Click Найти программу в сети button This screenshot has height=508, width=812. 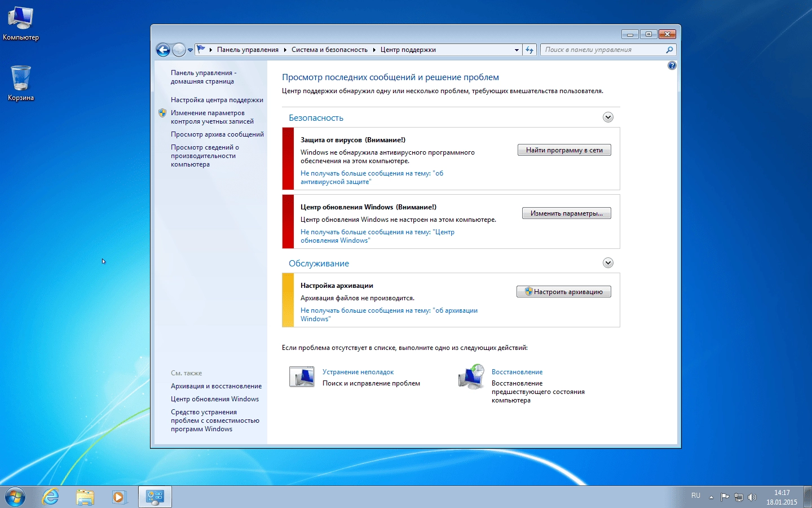(564, 150)
